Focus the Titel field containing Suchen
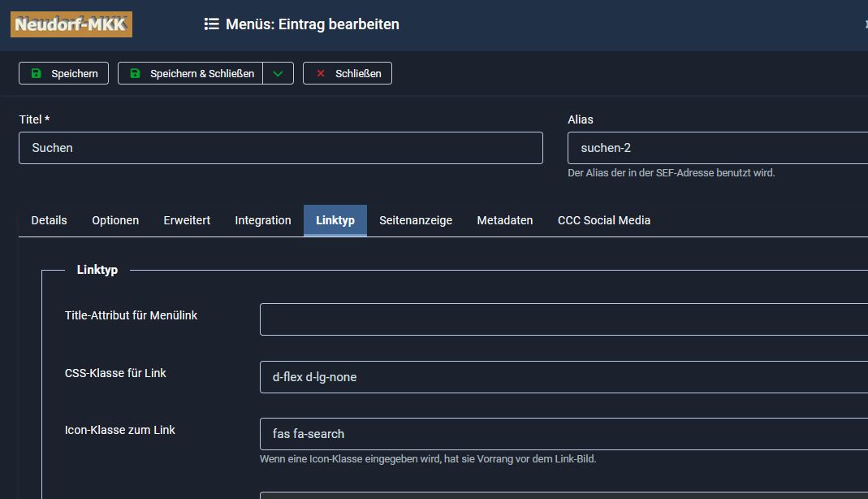The image size is (868, 499). pos(280,148)
